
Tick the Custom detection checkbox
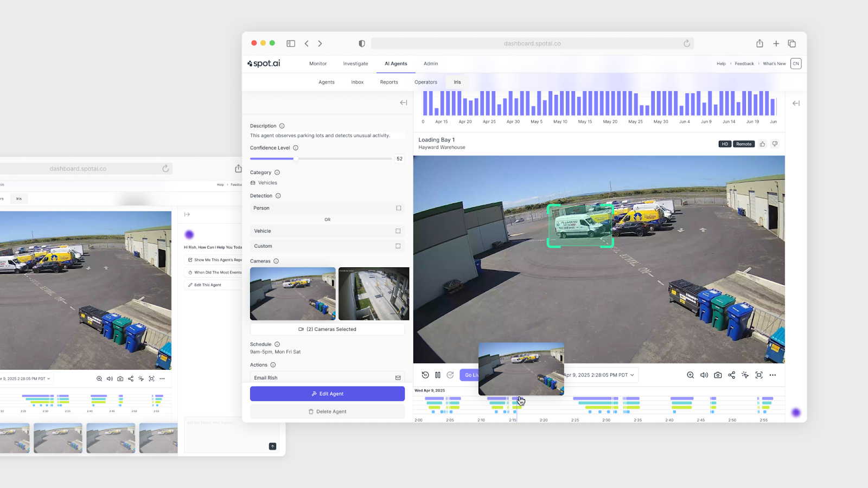[398, 246]
